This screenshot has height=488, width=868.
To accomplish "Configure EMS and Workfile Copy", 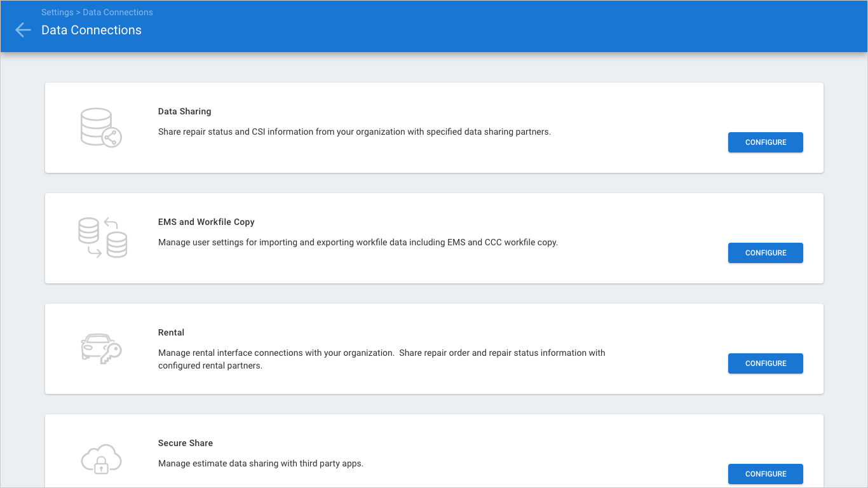I will click(x=766, y=253).
